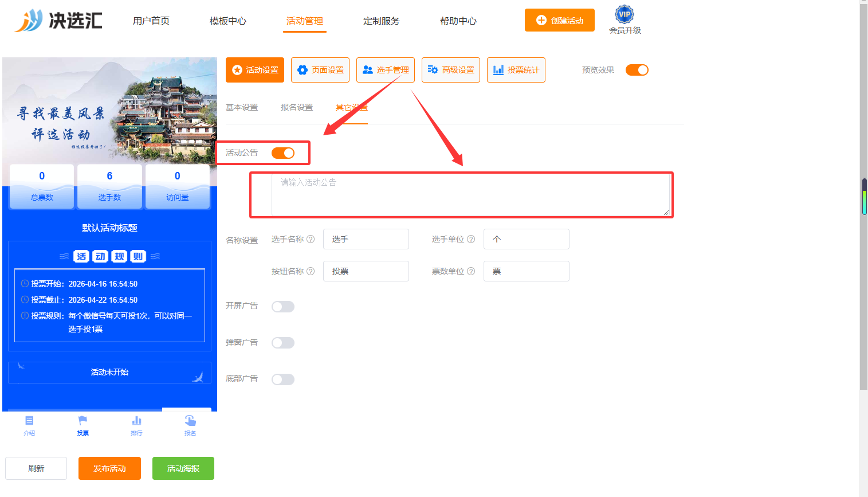Switch to the 报名设置 tab
The width and height of the screenshot is (868, 497).
pos(297,107)
